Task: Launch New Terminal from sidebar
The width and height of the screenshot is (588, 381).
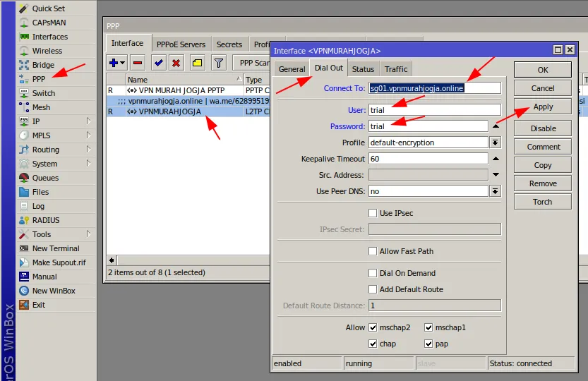Action: pos(56,248)
